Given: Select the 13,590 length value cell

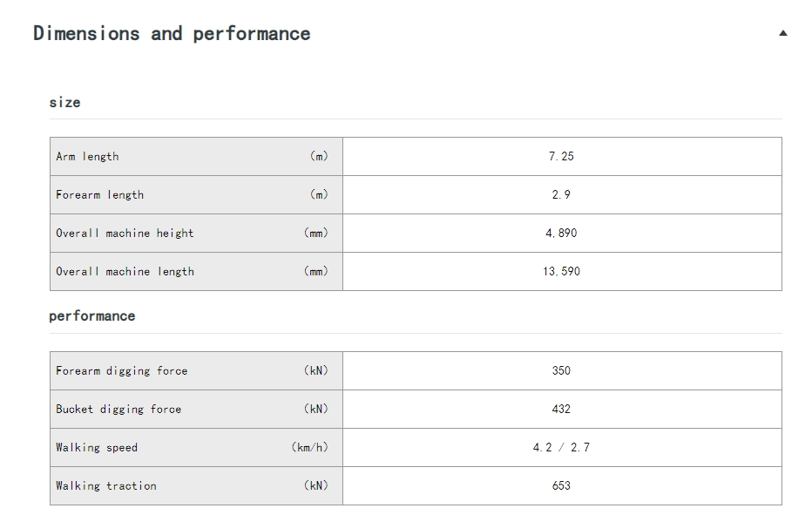Looking at the screenshot, I should tap(562, 272).
